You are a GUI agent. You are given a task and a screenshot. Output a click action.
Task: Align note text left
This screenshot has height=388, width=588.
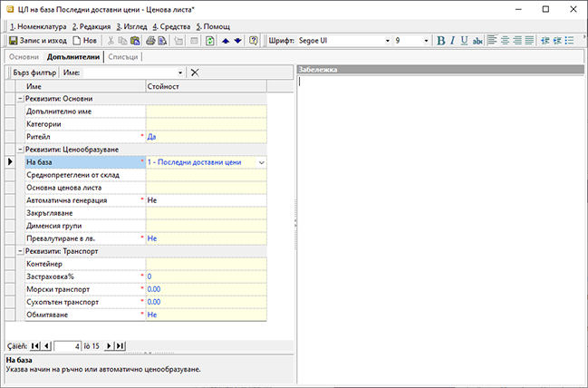pos(492,41)
